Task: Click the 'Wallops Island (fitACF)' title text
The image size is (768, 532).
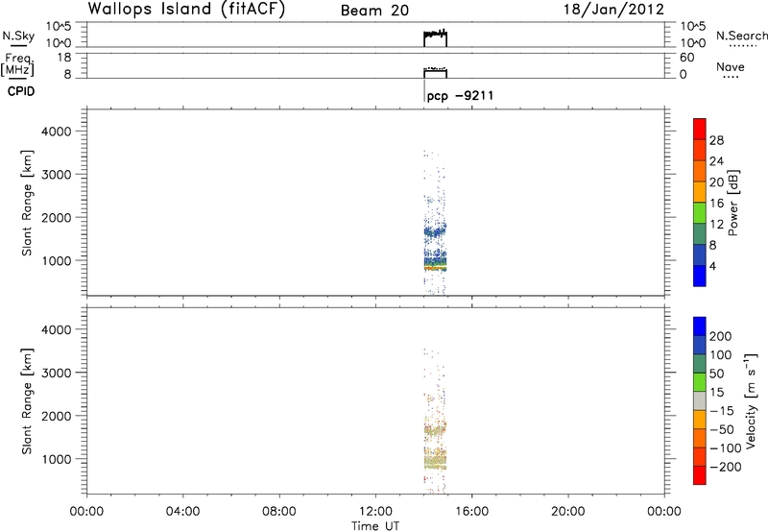Action: click(x=186, y=10)
